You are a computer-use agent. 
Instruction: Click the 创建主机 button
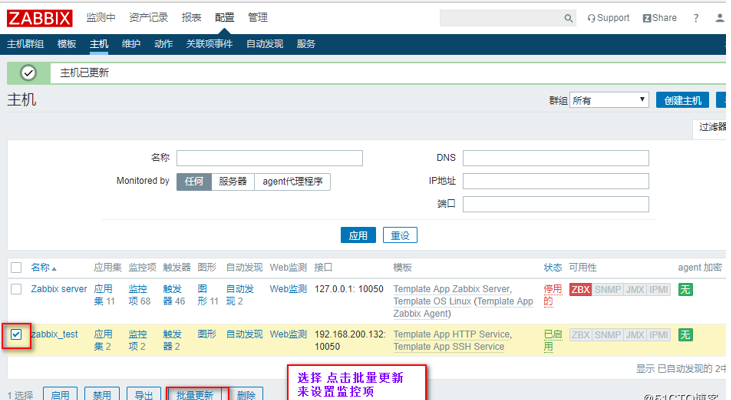[683, 100]
